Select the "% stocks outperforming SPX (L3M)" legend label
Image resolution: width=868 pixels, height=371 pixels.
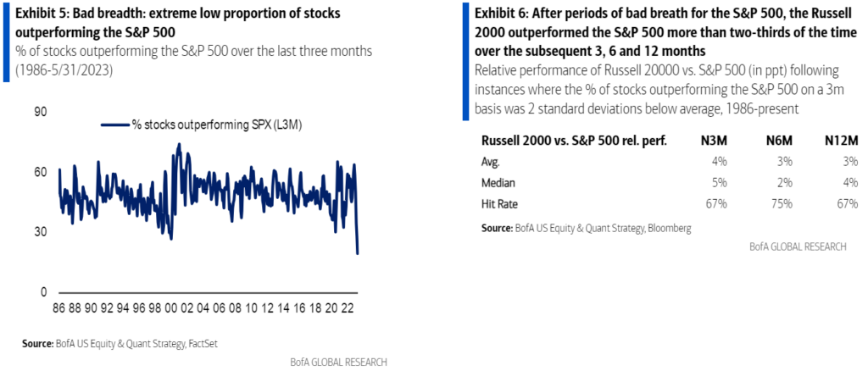(217, 125)
